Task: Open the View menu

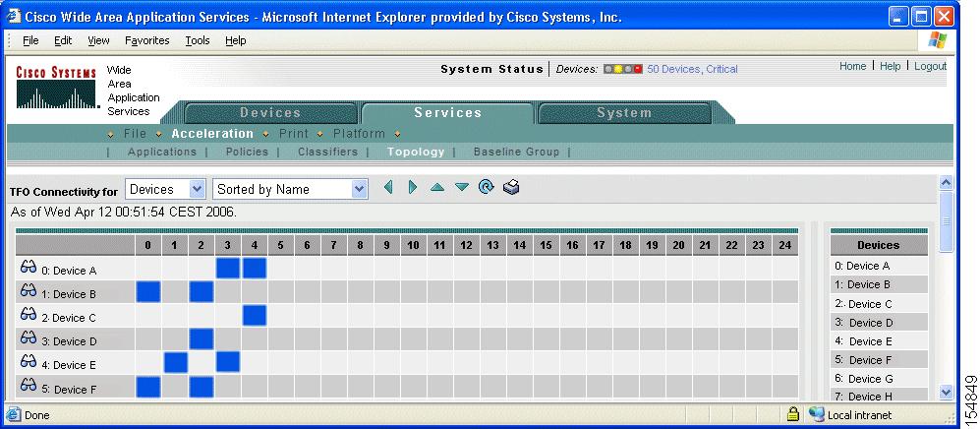Action: click(x=98, y=40)
